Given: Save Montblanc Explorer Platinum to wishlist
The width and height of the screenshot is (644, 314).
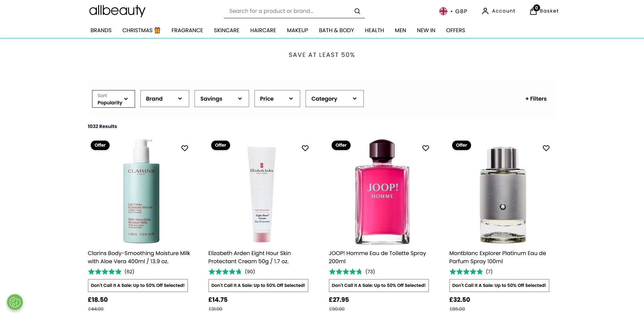Looking at the screenshot, I should [x=546, y=148].
